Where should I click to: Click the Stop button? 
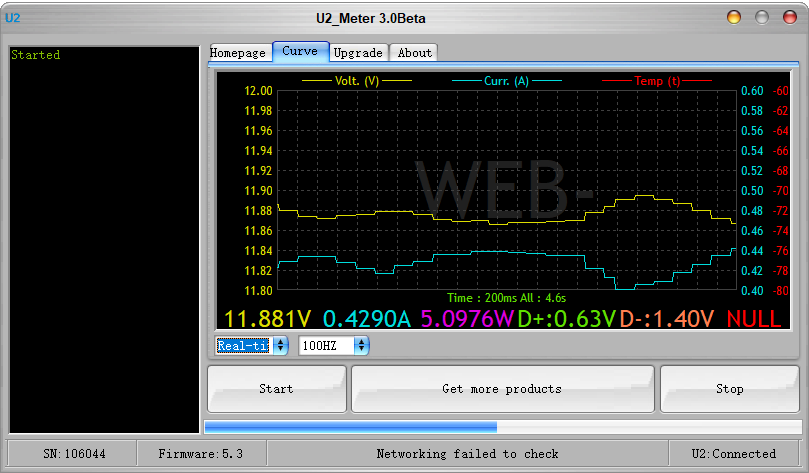point(730,389)
